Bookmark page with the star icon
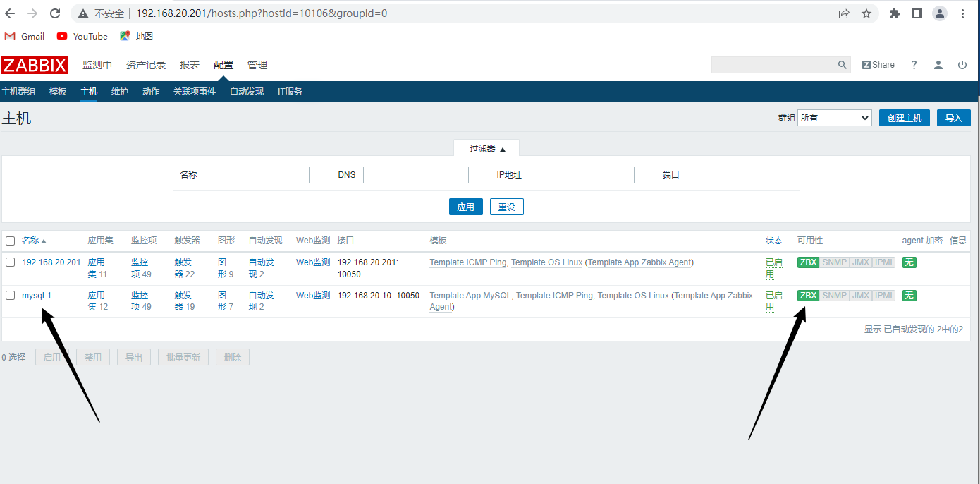980x484 pixels. coord(866,13)
